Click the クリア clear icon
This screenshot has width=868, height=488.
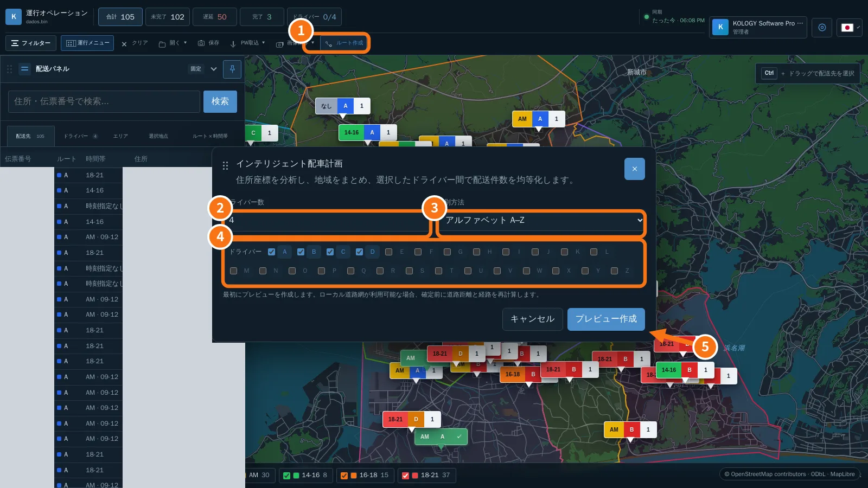(124, 44)
